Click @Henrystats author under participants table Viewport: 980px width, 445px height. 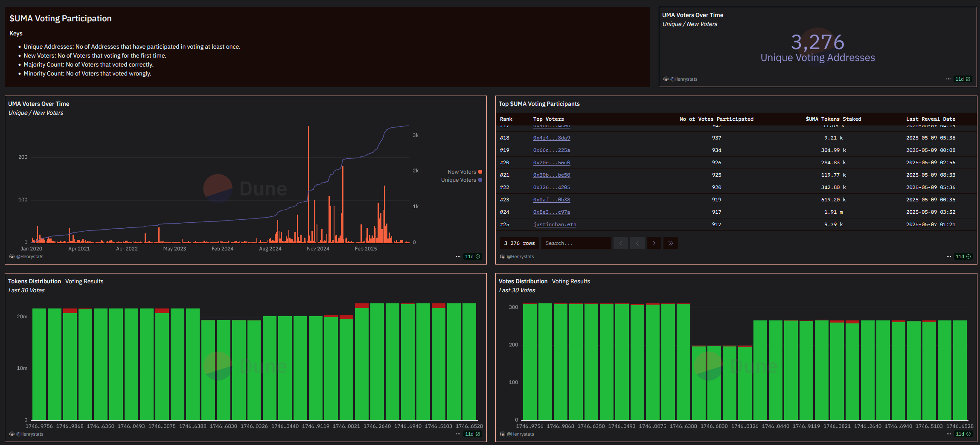[x=520, y=256]
